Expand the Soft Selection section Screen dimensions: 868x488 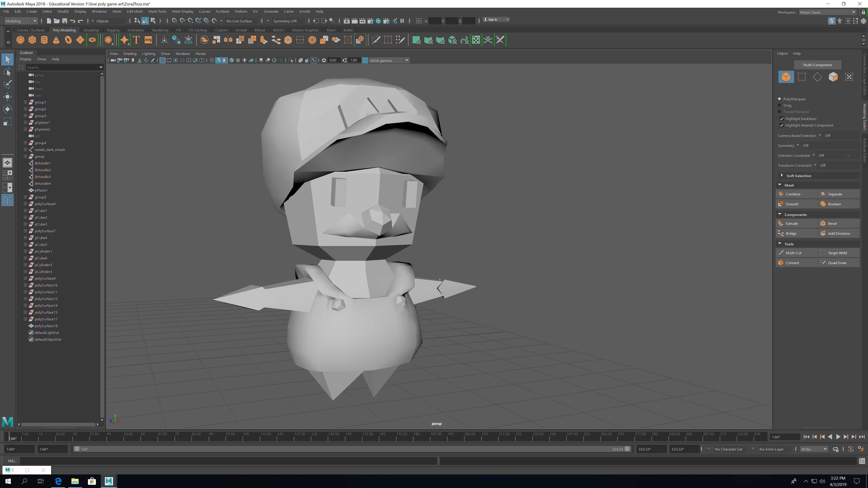[x=782, y=176]
